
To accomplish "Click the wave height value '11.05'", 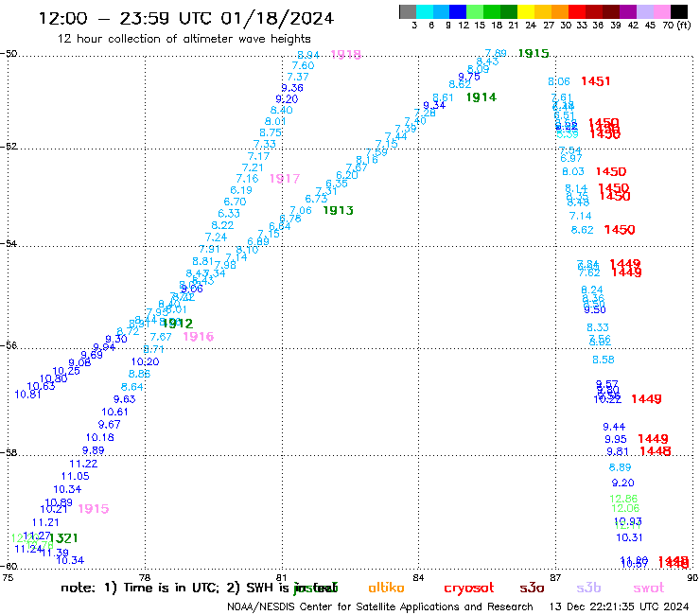I will (x=76, y=477).
